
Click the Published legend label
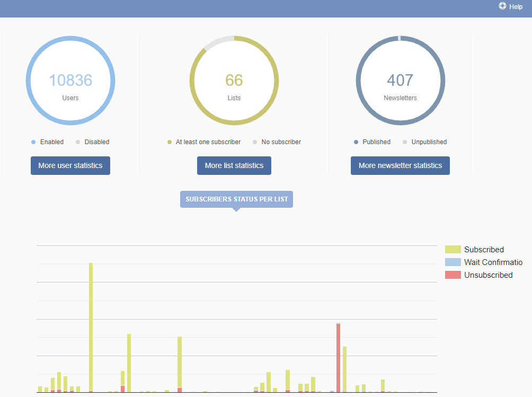(x=376, y=142)
